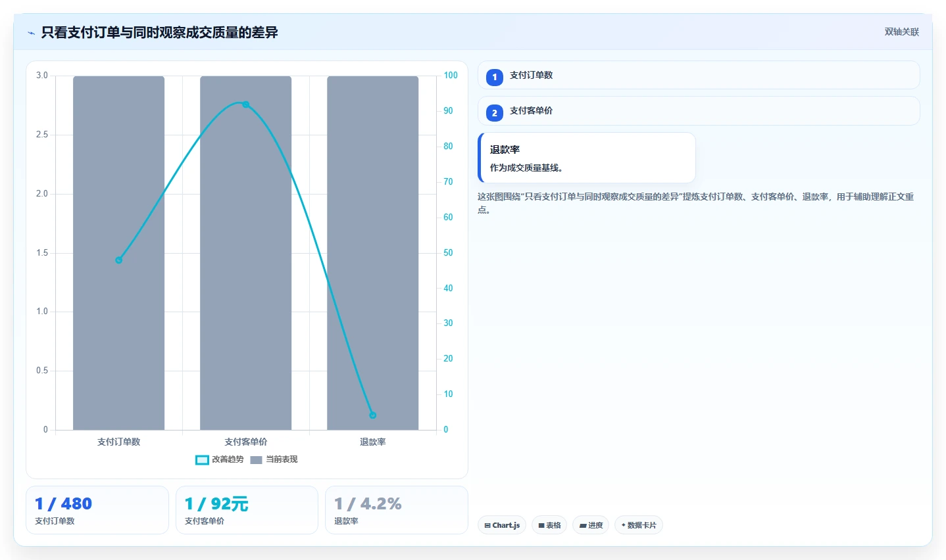Click the blue number 1 badge
The width and height of the screenshot is (946, 560).
point(495,77)
